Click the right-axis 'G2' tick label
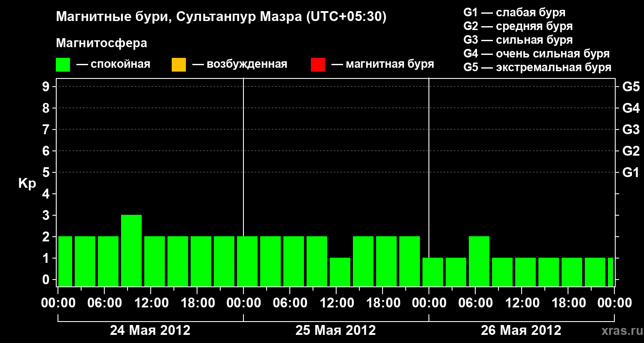This screenshot has height=343, width=644. [631, 151]
